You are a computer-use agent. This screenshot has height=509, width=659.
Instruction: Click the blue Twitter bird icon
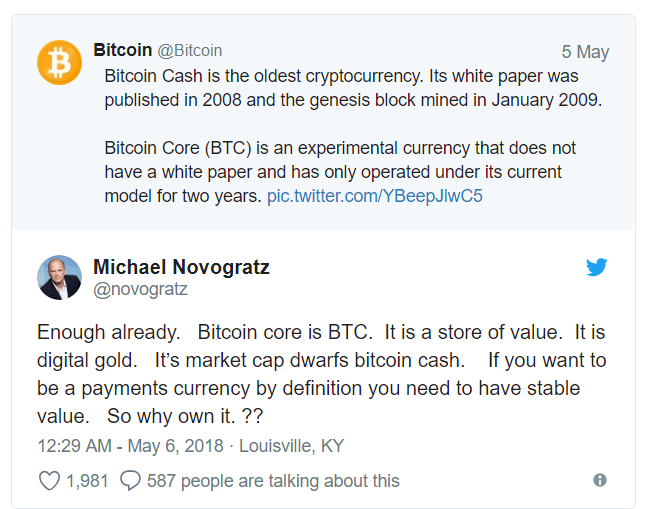click(x=597, y=267)
